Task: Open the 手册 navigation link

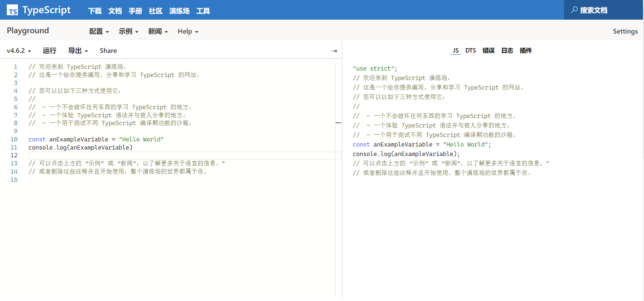Action: coord(135,11)
